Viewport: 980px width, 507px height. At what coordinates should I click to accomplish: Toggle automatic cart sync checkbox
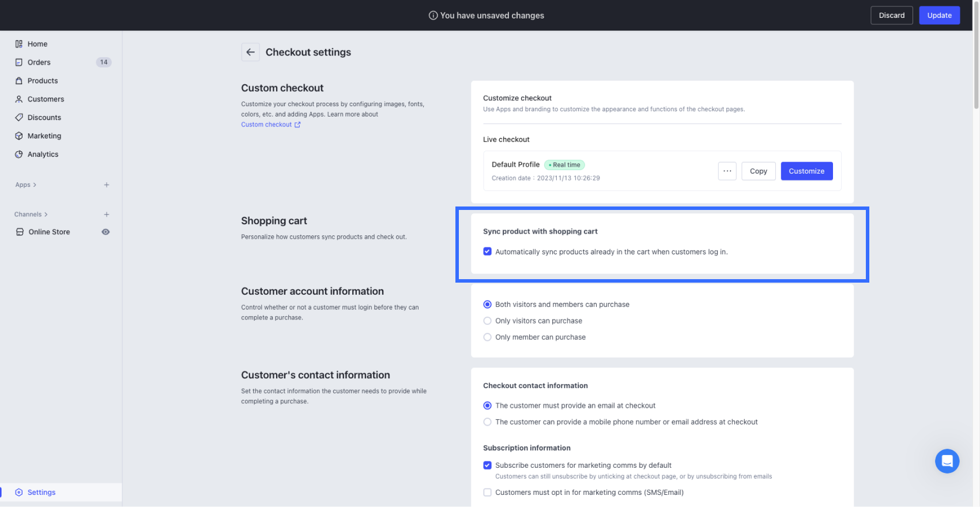pos(487,251)
